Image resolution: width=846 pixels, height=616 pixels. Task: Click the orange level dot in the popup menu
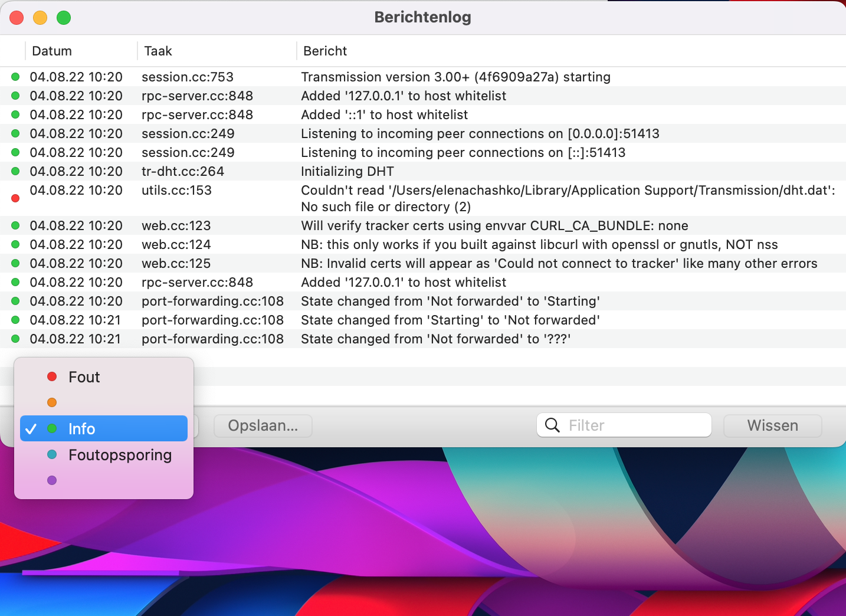click(x=52, y=402)
